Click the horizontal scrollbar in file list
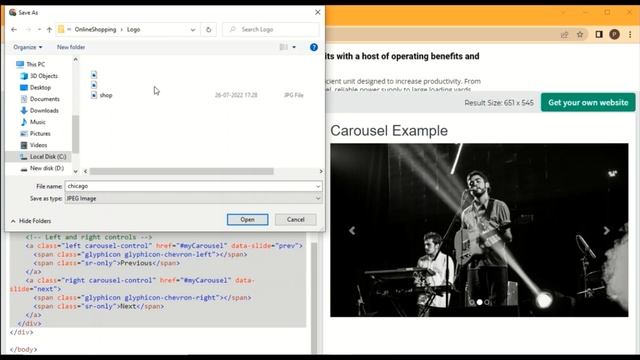Image resolution: width=640 pixels, height=360 pixels. click(182, 171)
